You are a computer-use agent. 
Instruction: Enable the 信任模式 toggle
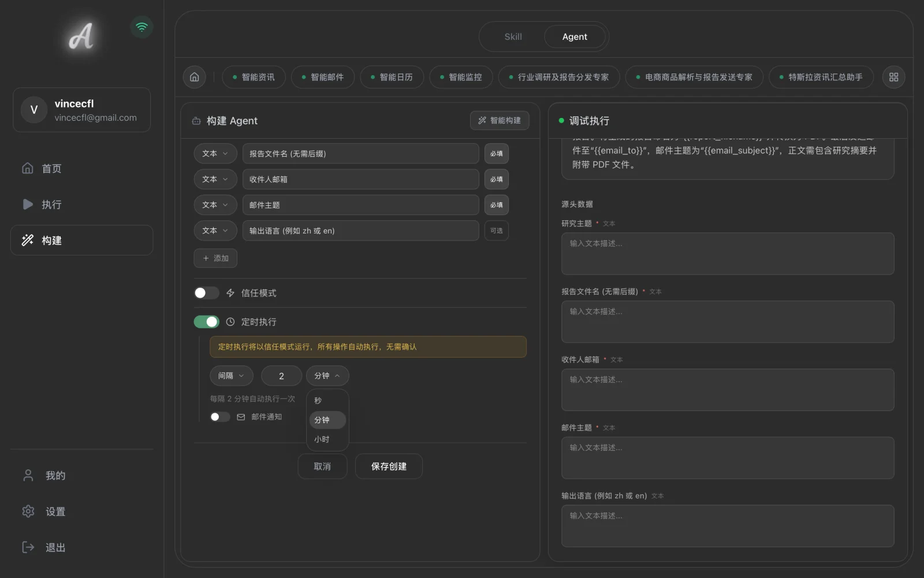[206, 293]
